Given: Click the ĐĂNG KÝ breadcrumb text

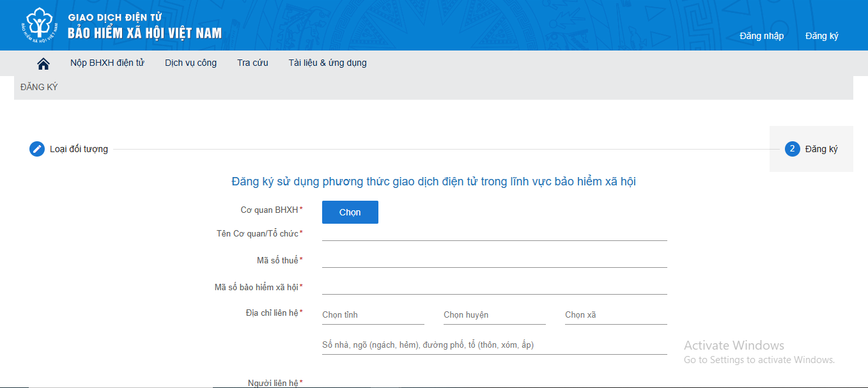Looking at the screenshot, I should pos(39,87).
